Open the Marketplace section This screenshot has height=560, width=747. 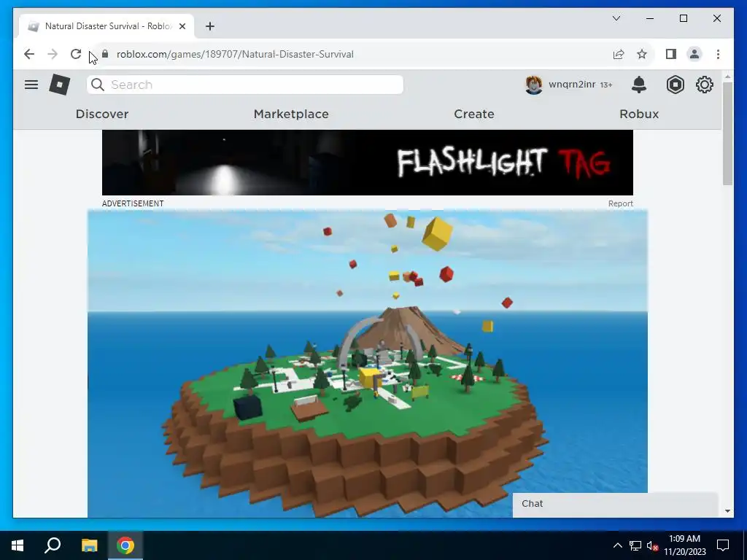click(x=291, y=114)
